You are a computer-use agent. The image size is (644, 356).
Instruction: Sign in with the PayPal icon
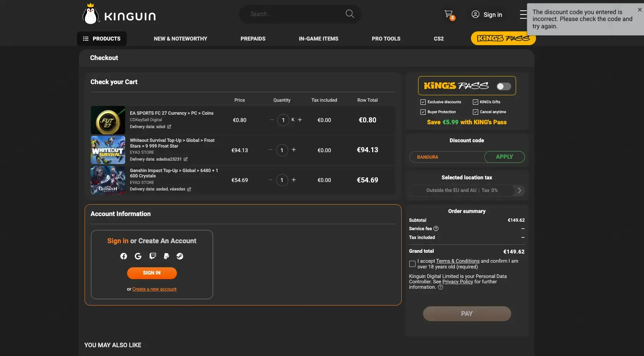(166, 256)
